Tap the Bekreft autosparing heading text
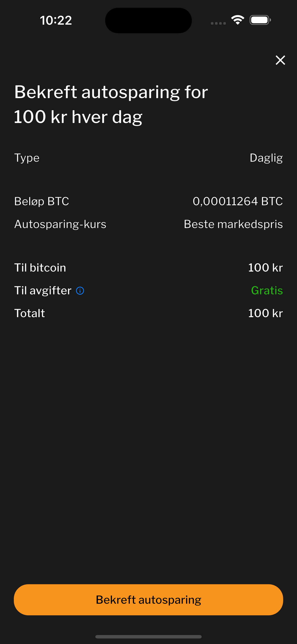Viewport: 297px width, 644px height. (111, 104)
